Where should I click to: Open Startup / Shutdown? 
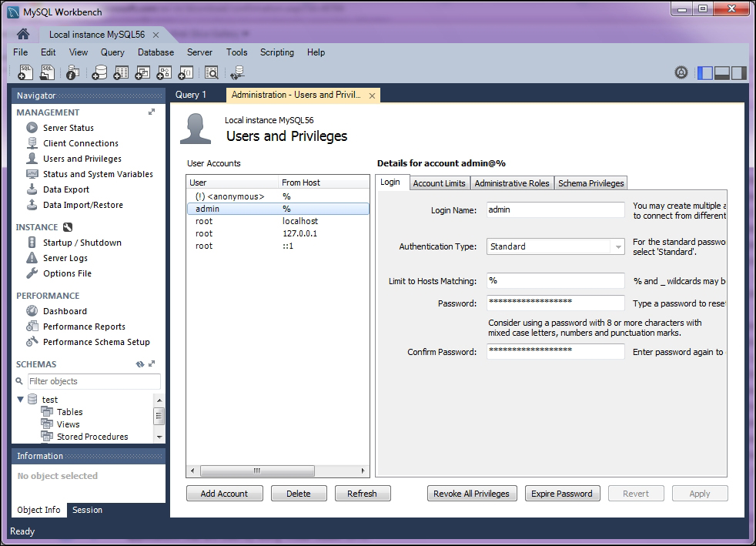tap(82, 243)
